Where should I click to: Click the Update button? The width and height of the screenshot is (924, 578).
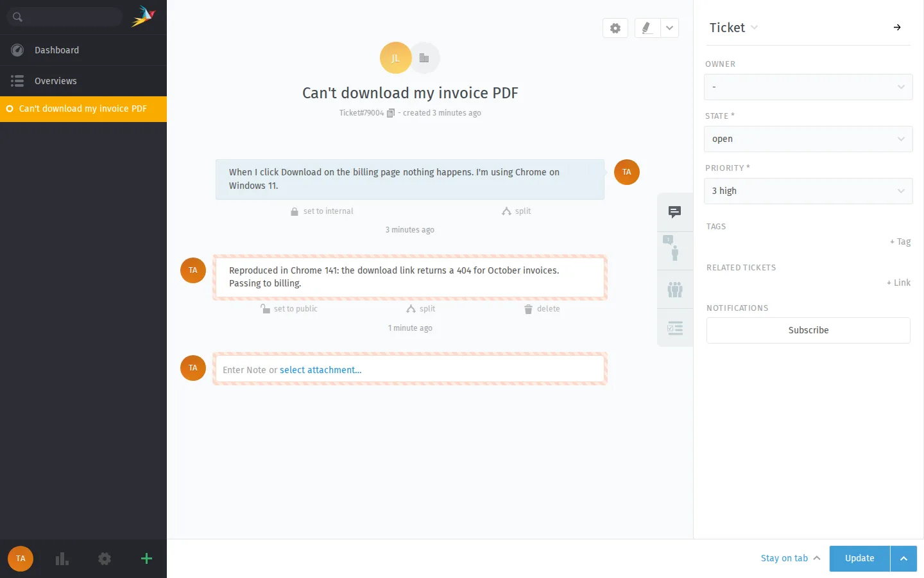860,559
